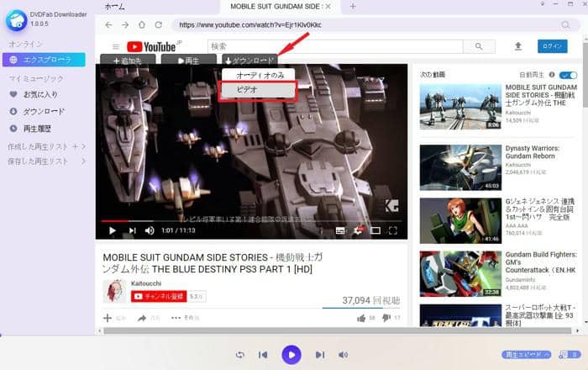Open the playlist queue icon bottom right
This screenshot has height=370, width=588.
(x=570, y=355)
